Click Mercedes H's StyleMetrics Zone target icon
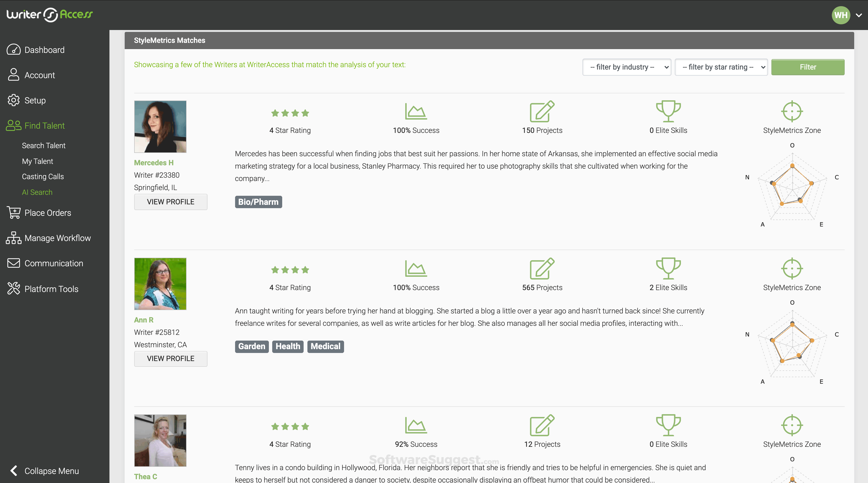This screenshot has width=868, height=483. pos(792,111)
